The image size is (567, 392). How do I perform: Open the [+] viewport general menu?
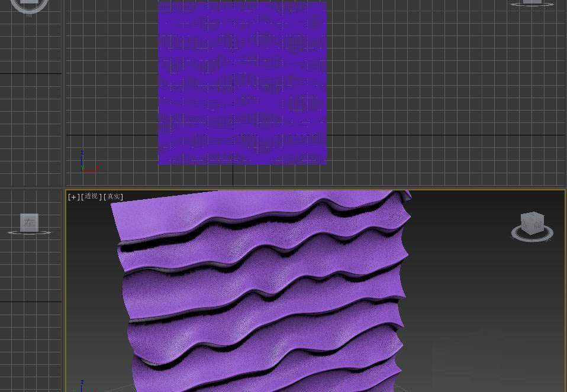(73, 197)
